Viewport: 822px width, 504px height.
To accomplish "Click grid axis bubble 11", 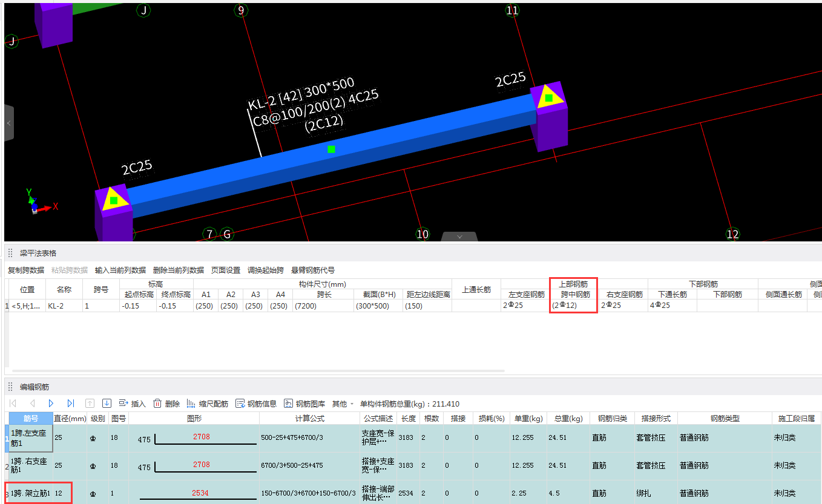I will point(513,10).
